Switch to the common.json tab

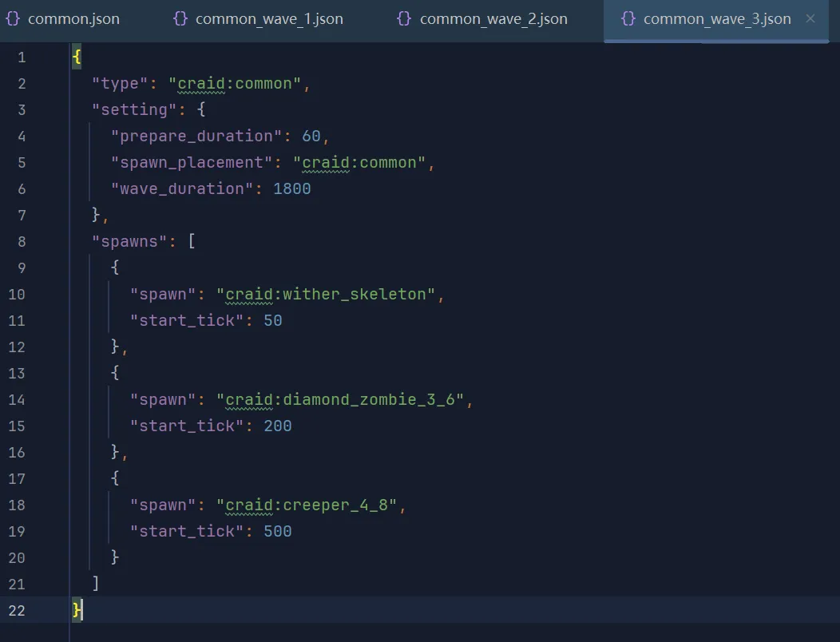click(x=73, y=19)
